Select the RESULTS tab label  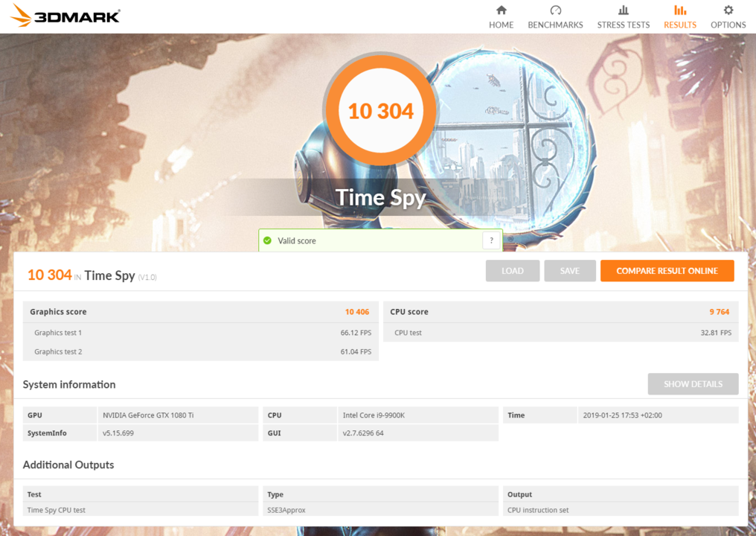coord(680,25)
